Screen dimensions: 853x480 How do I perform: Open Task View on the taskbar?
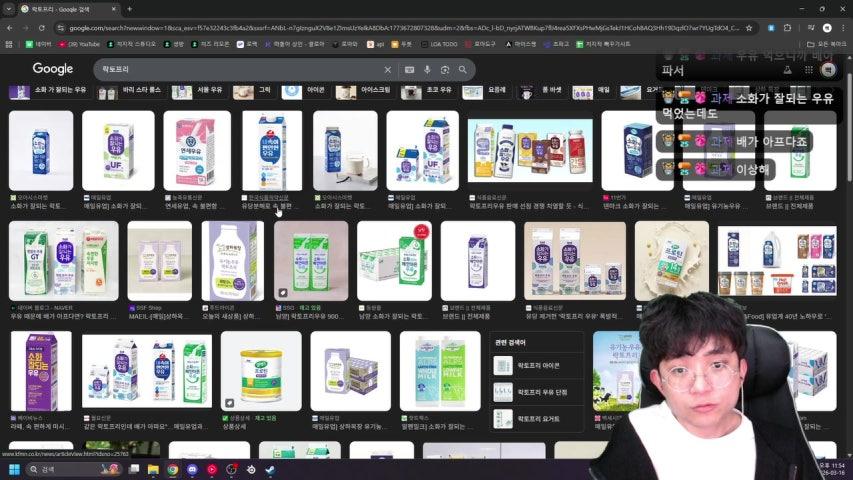tap(134, 469)
